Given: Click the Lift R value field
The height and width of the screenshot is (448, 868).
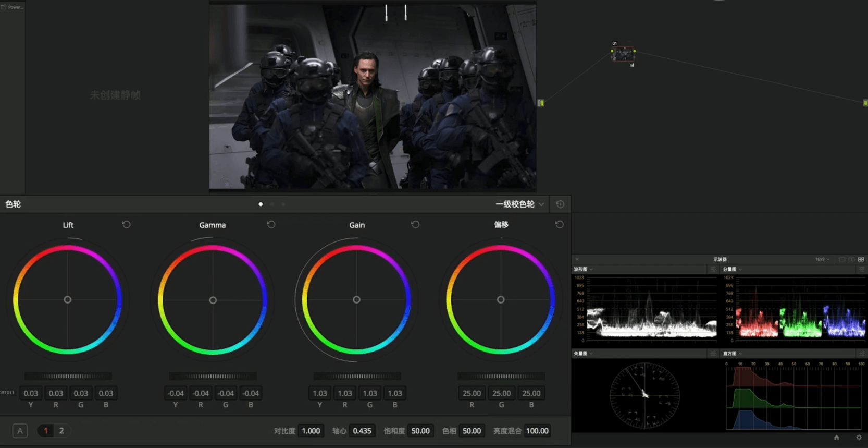Looking at the screenshot, I should [56, 393].
